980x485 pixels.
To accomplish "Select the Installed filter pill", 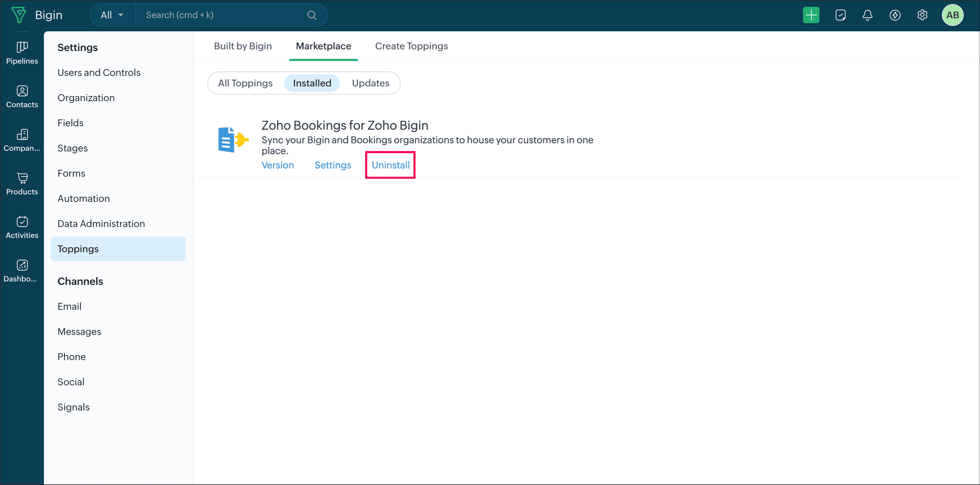I will 311,83.
